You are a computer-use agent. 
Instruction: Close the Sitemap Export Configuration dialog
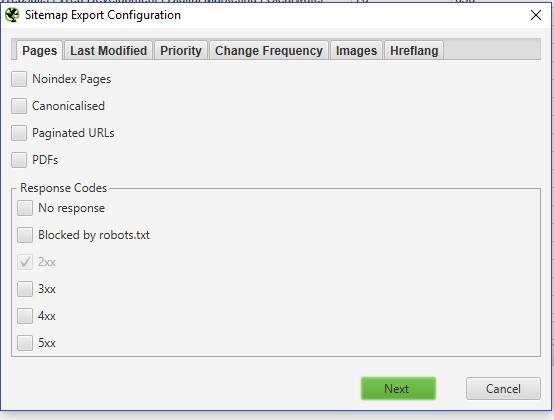pyautogui.click(x=536, y=15)
